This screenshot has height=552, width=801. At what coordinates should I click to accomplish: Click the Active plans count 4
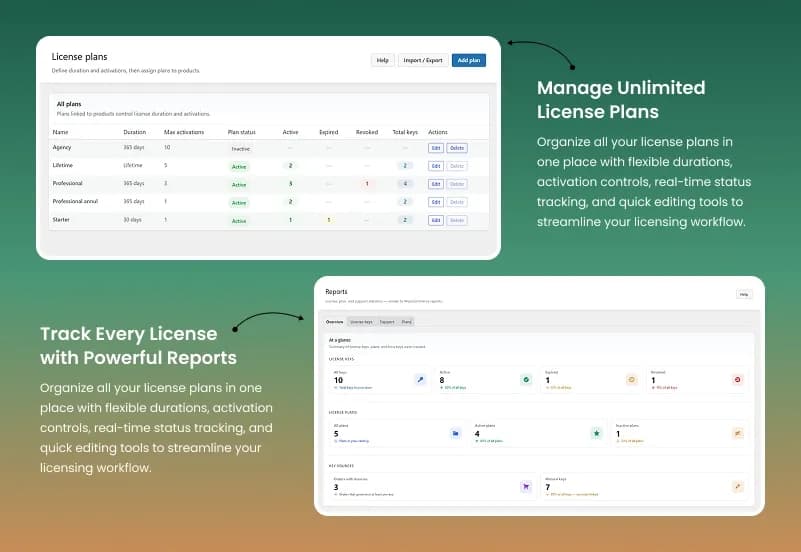click(x=477, y=434)
